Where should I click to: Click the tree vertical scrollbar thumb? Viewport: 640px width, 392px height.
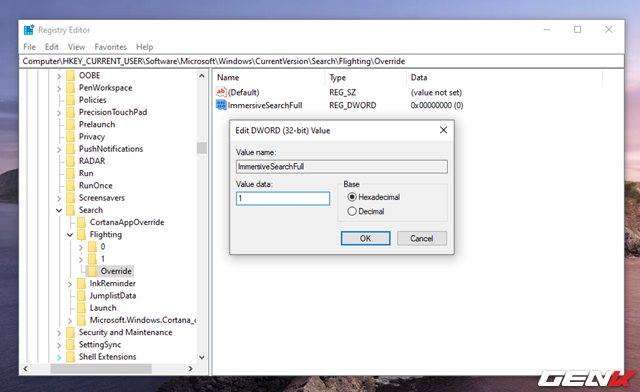pos(202,148)
